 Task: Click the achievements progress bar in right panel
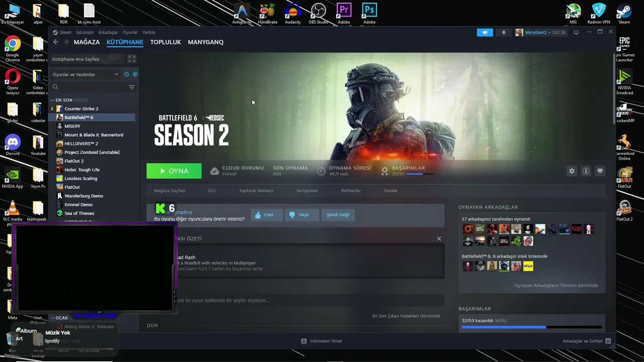pyautogui.click(x=531, y=327)
